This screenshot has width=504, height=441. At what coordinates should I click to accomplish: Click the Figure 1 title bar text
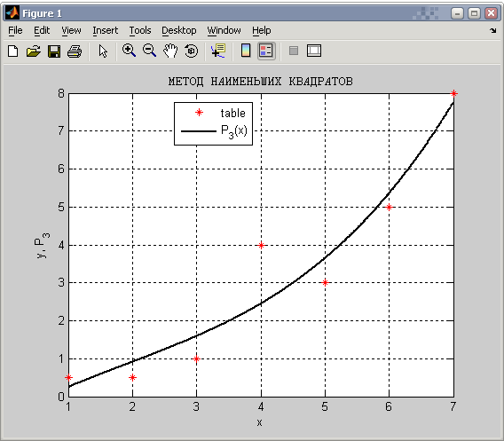tap(42, 13)
